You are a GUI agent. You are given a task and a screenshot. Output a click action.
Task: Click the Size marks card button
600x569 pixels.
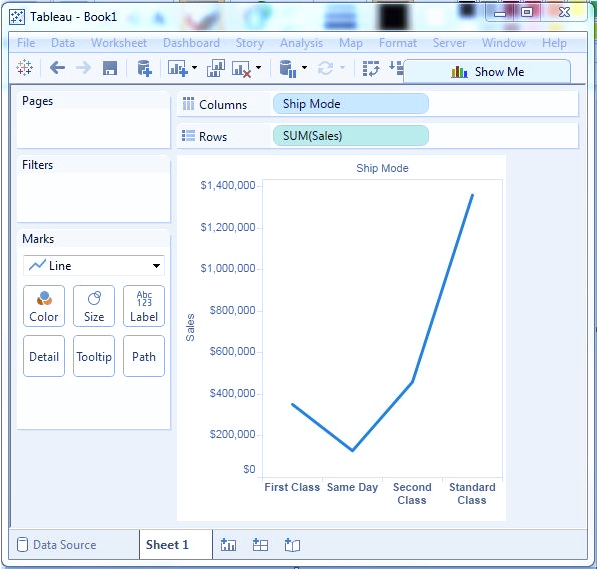pyautogui.click(x=94, y=306)
